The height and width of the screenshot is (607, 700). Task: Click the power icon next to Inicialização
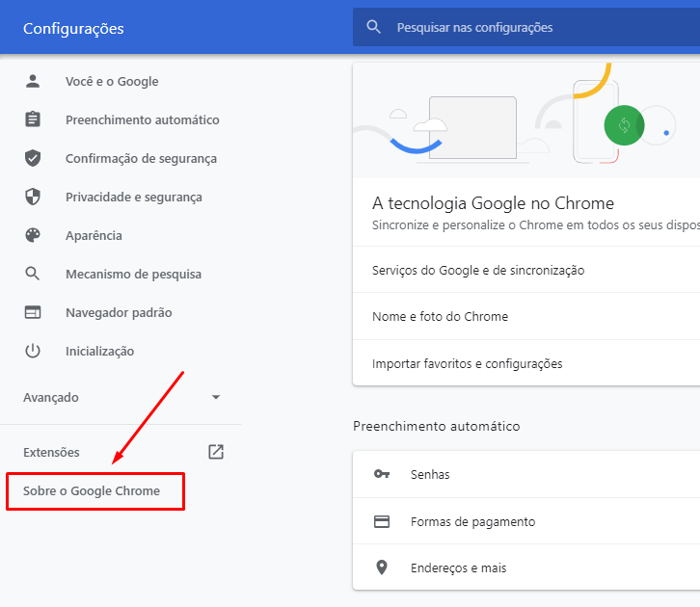click(x=33, y=352)
